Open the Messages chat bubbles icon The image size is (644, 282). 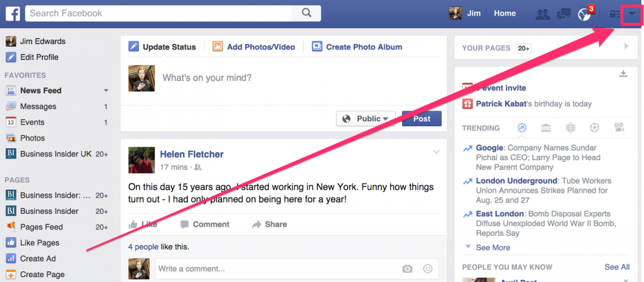[563, 14]
